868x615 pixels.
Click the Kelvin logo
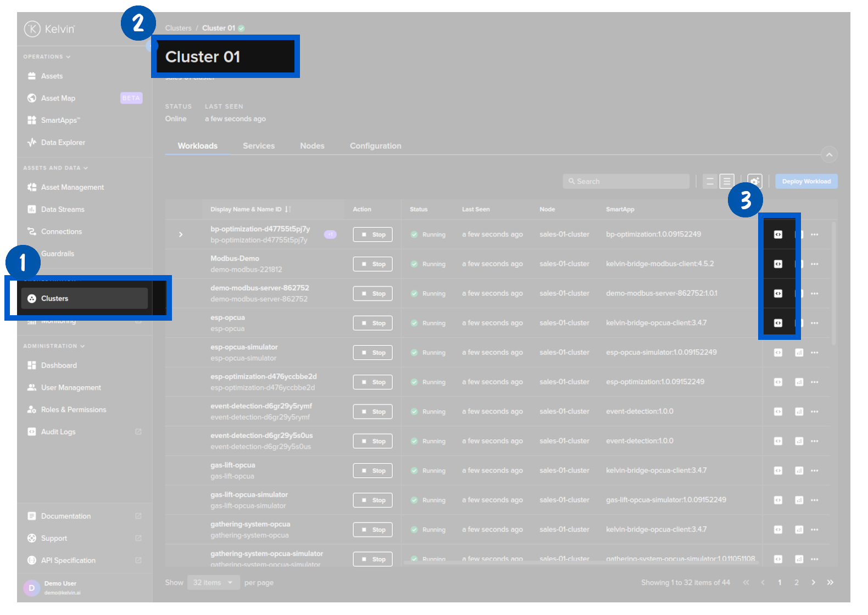[49, 29]
